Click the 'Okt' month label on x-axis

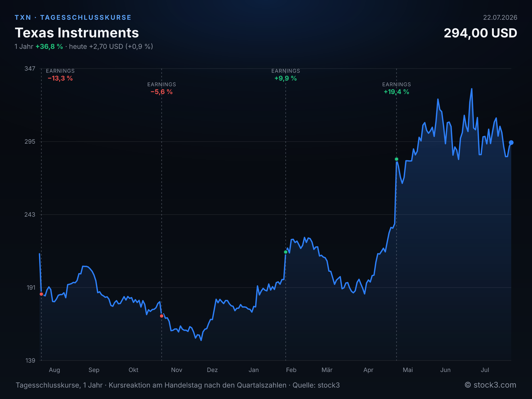(x=133, y=370)
